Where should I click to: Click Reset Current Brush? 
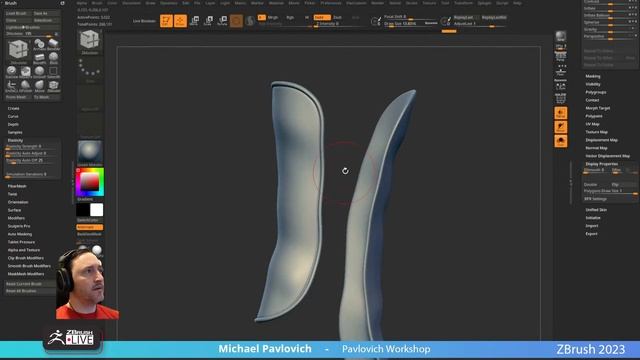coord(30,284)
